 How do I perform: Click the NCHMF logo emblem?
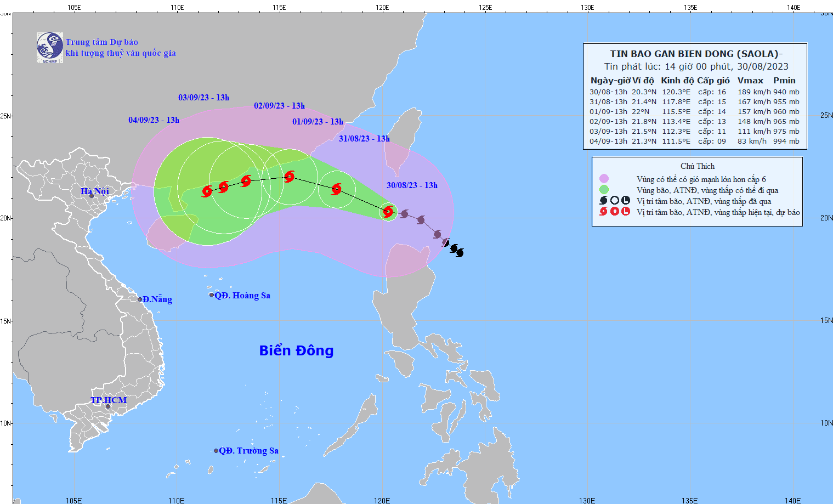click(x=50, y=47)
